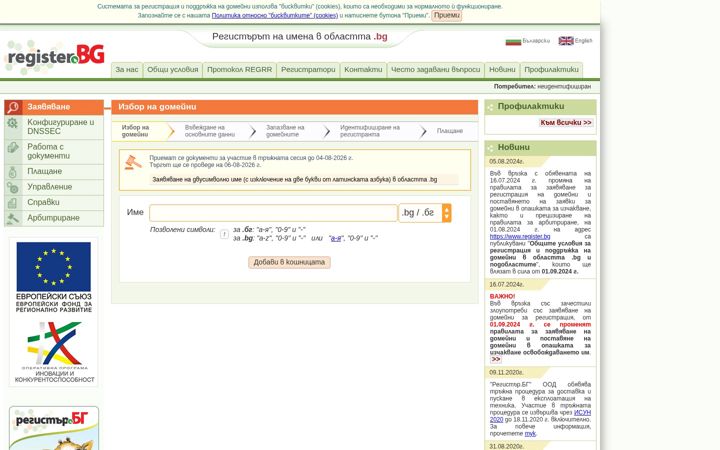This screenshot has height=450, width=720.
Task: Click the регистър.БГ banner image
Action: (x=54, y=428)
